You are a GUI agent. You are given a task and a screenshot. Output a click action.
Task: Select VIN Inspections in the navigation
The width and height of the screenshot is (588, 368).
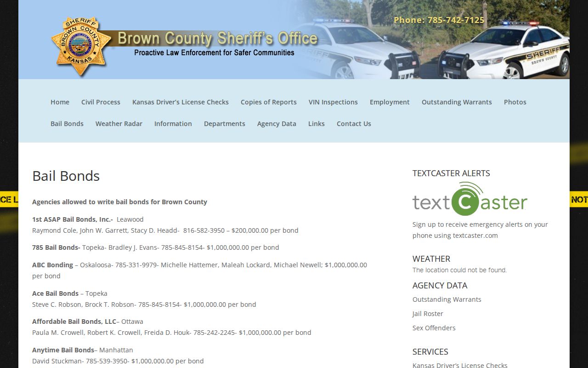click(333, 102)
